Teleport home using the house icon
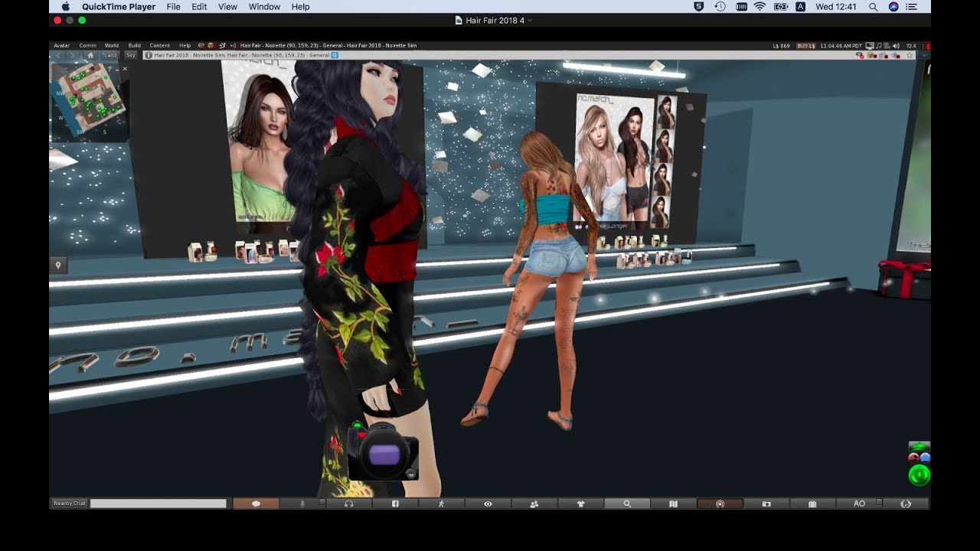Viewport: 980px width, 551px height. tap(90, 55)
